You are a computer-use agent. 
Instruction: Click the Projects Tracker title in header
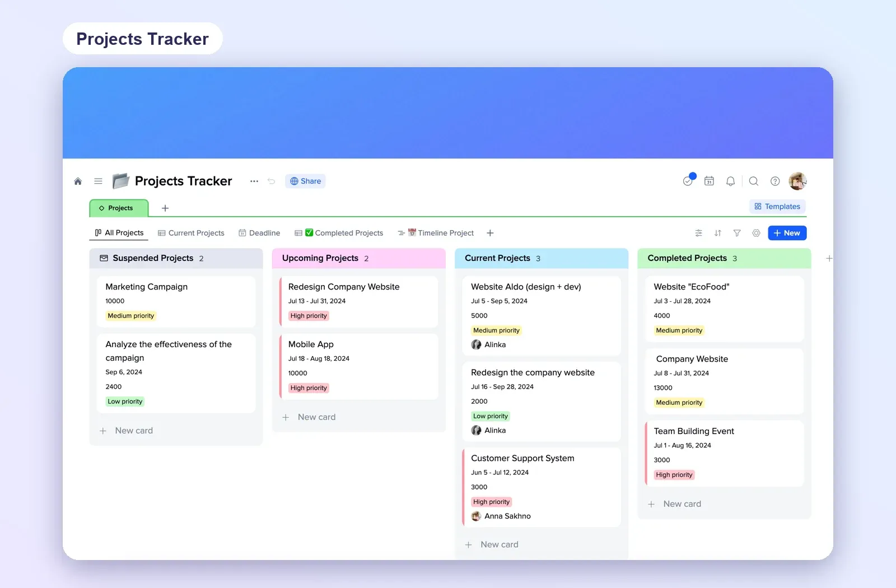point(183,181)
